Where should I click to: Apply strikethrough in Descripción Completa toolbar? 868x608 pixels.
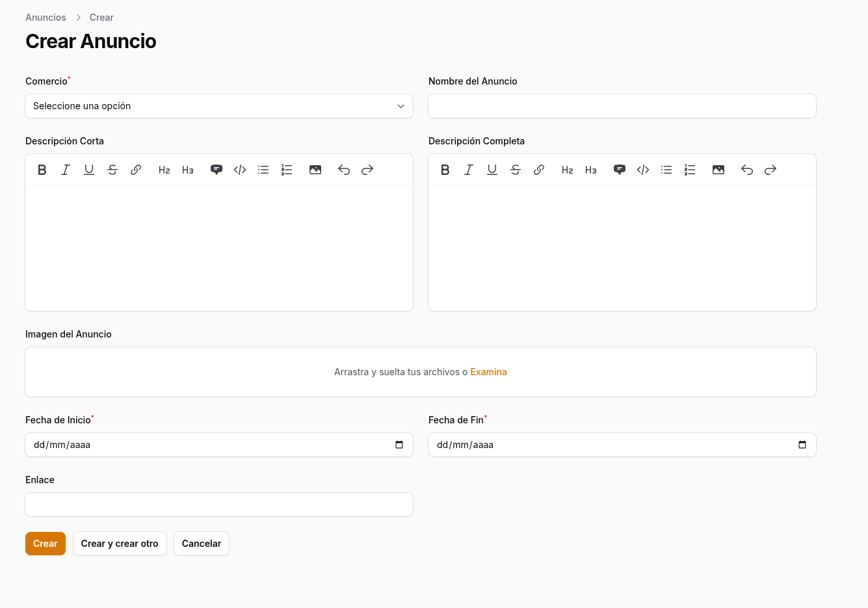click(x=516, y=170)
